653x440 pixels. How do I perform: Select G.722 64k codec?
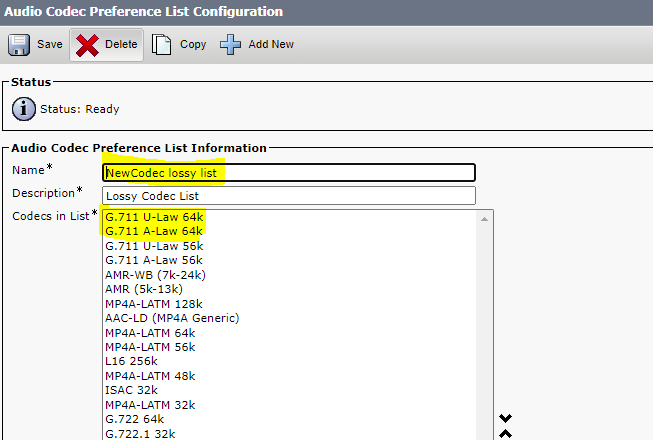(135, 419)
